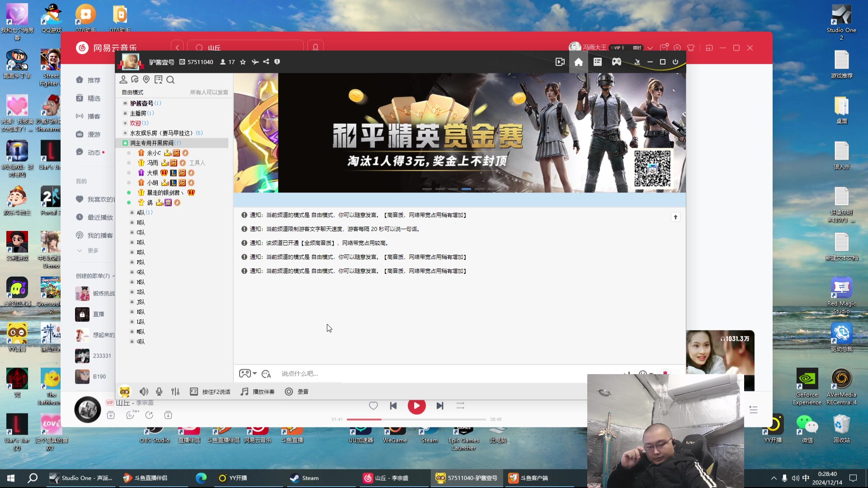
Task: Select the microphone icon in YY voice toolbar
Action: click(x=159, y=391)
